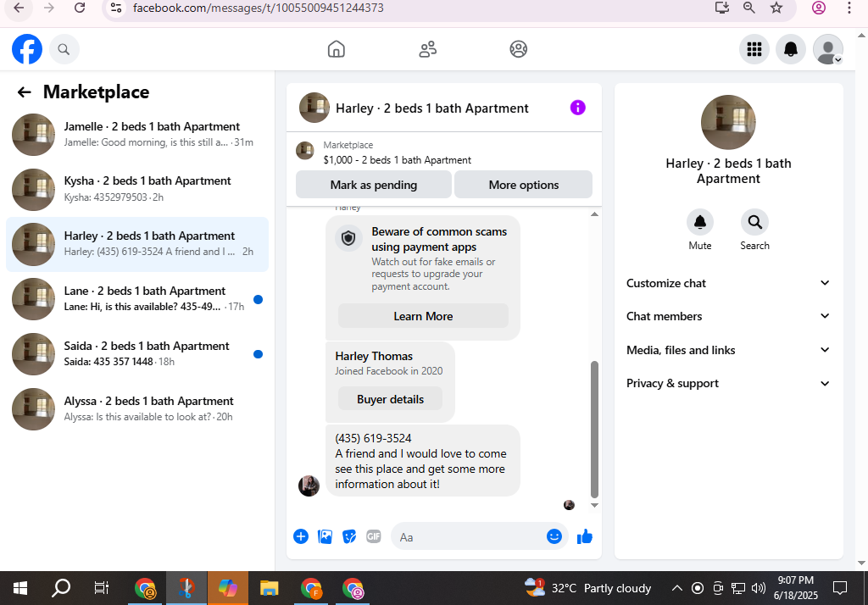Open File Explorer from the taskbar

[x=269, y=588]
